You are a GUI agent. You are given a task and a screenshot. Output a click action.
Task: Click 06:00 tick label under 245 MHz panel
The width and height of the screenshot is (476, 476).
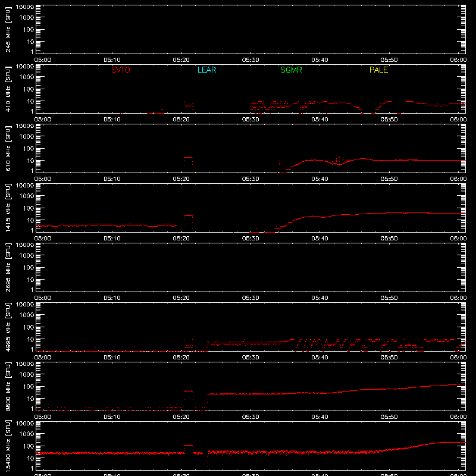[x=458, y=60]
